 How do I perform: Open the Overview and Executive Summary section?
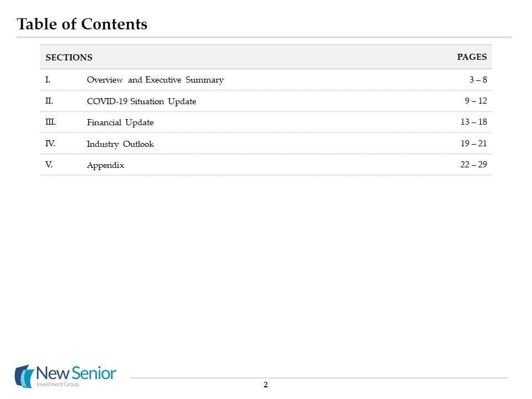(155, 80)
